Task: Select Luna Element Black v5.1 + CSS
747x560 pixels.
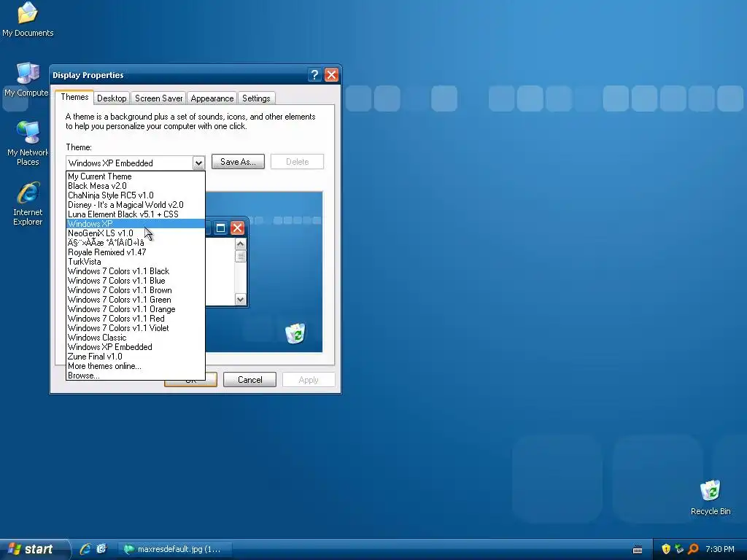Action: [136, 214]
